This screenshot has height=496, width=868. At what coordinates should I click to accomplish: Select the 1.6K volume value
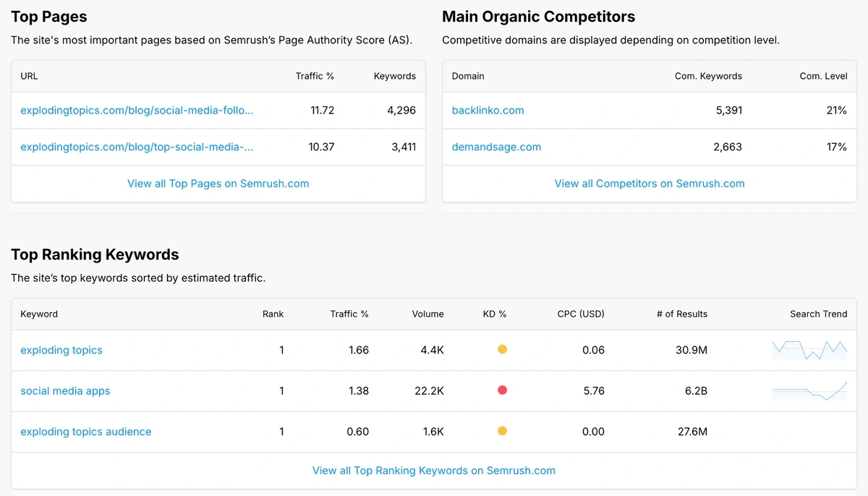tap(433, 432)
